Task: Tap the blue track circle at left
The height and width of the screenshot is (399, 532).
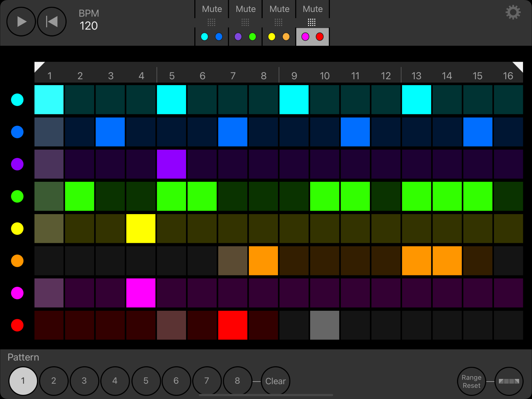Action: (x=17, y=132)
